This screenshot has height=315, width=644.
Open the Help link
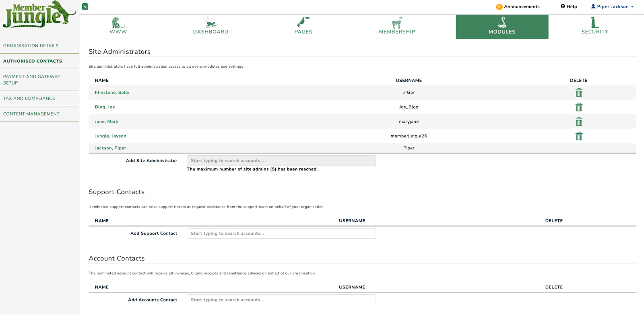tap(569, 7)
